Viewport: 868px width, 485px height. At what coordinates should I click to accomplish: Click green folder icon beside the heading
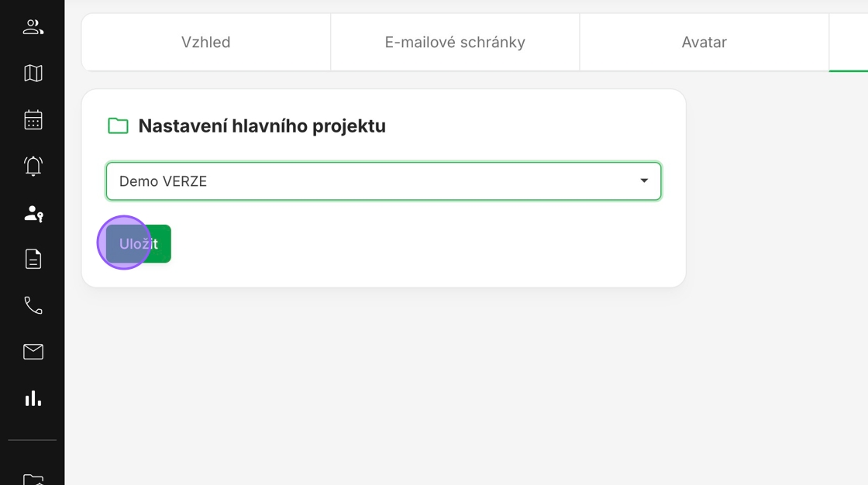coord(118,126)
